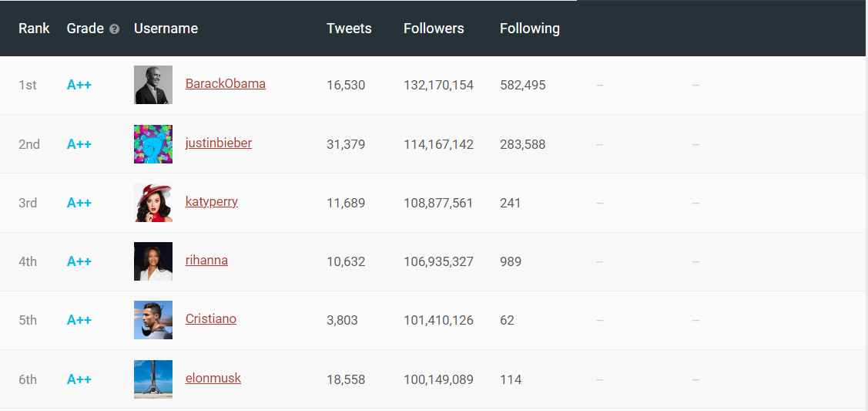Click the Grade help question mark icon

(115, 29)
